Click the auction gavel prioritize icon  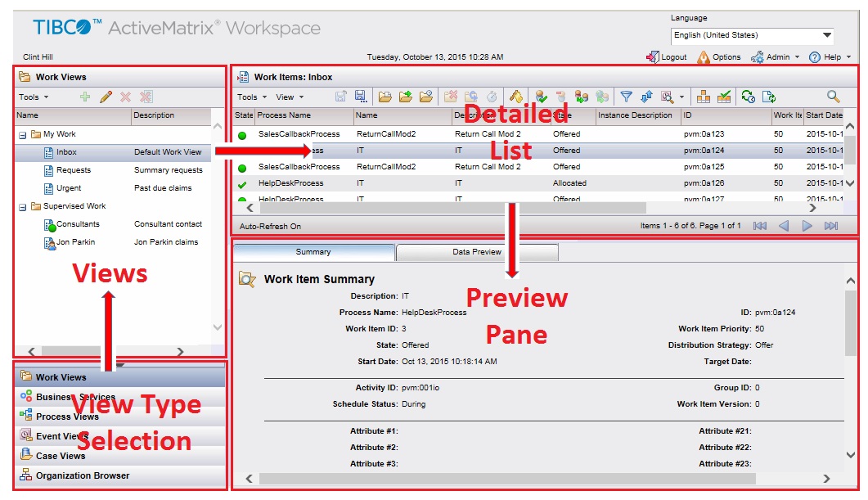coord(516,97)
